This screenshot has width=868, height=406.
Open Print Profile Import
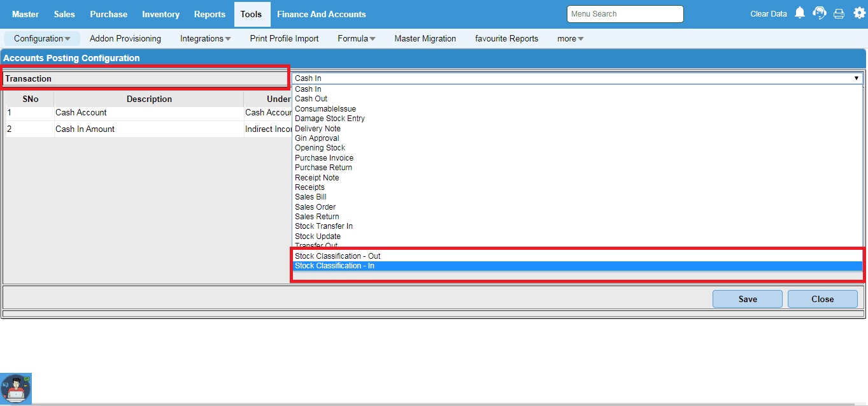(x=284, y=39)
